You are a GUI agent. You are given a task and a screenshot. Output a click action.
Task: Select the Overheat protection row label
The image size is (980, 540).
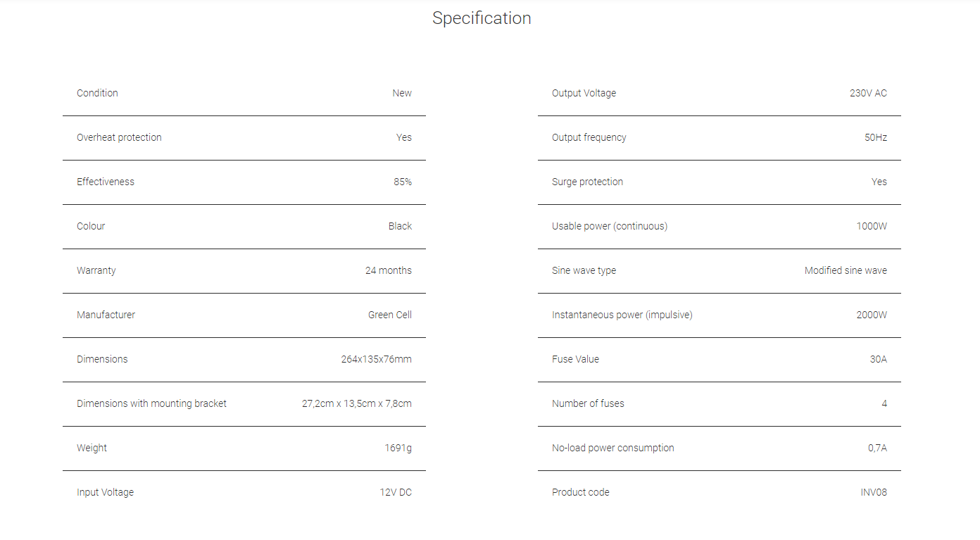pos(119,137)
